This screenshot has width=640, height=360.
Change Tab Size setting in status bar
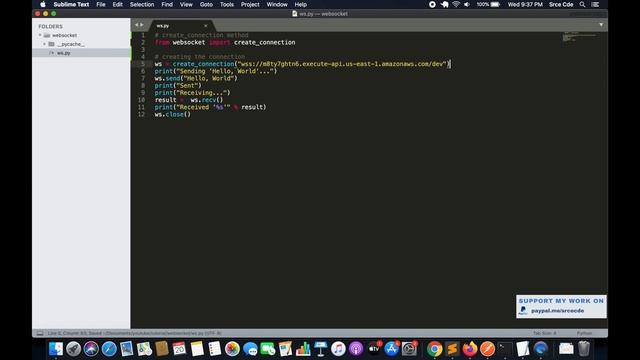(544, 333)
